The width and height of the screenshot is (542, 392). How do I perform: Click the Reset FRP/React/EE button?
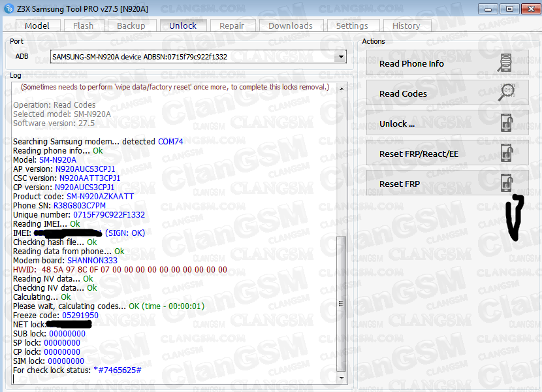pyautogui.click(x=447, y=154)
